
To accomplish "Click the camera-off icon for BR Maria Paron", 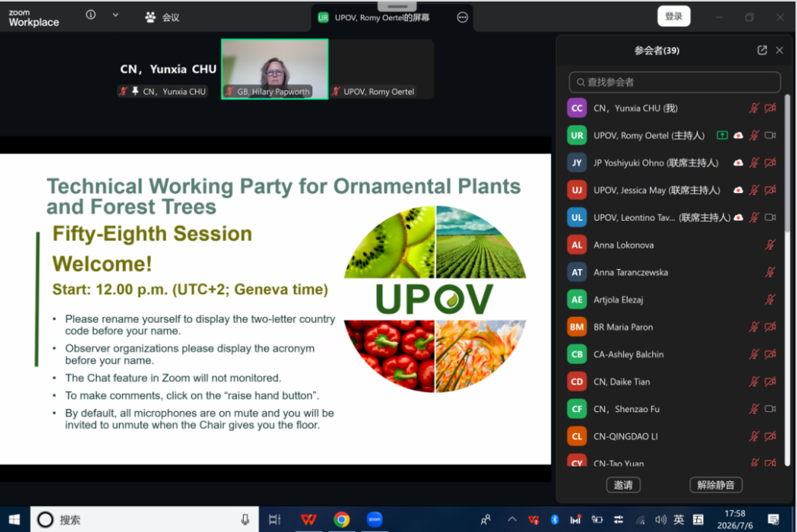I will coord(770,327).
